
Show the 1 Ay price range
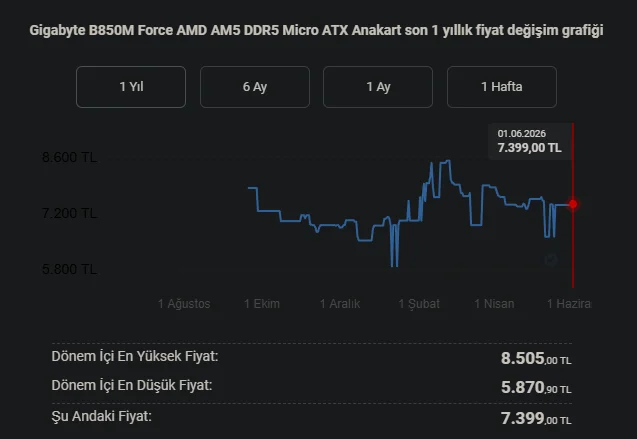[x=378, y=87]
